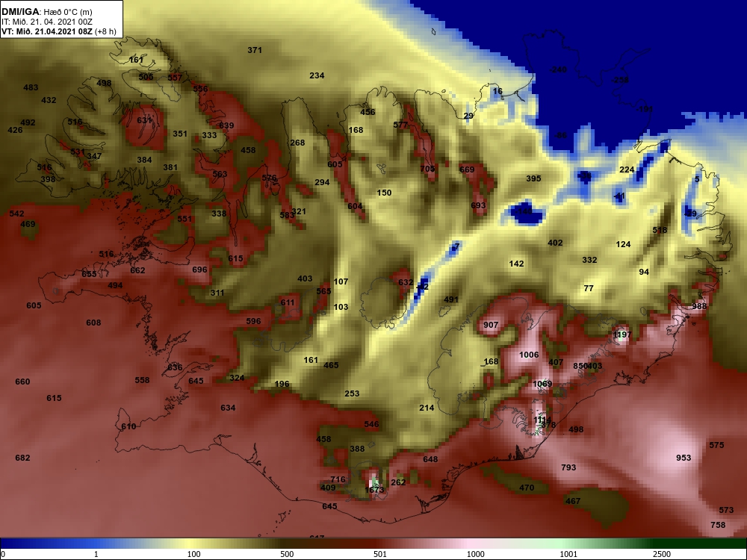Click the map value 402
This screenshot has width=747, height=560.
coord(555,243)
